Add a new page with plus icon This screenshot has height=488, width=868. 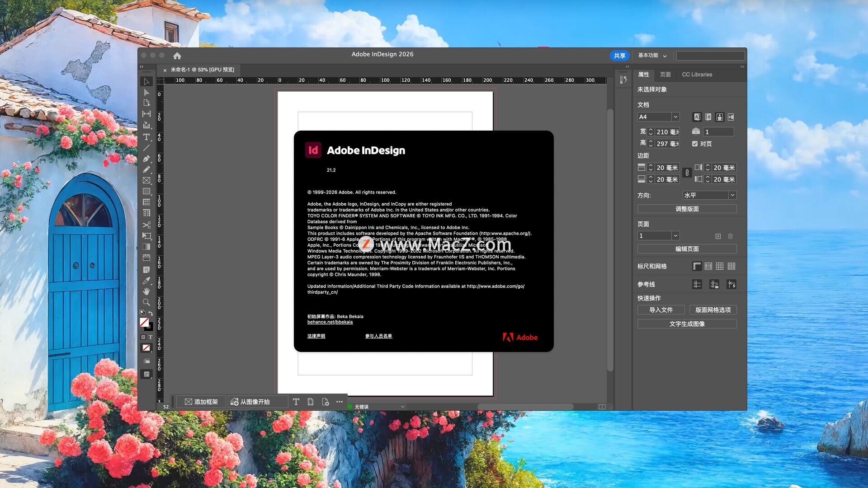pos(718,236)
